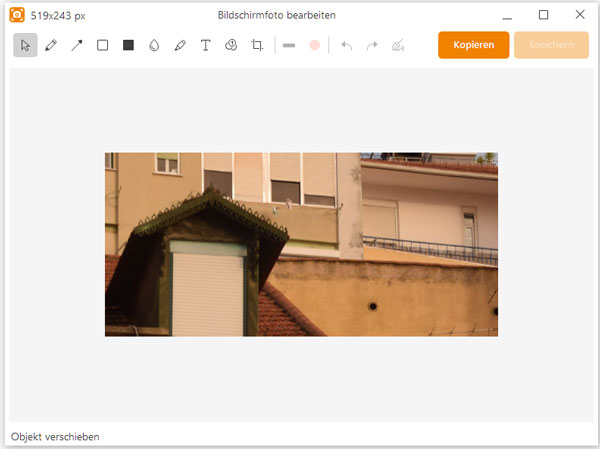Choose the arrow line tool
Viewport: 600px width, 449px height.
(x=77, y=45)
